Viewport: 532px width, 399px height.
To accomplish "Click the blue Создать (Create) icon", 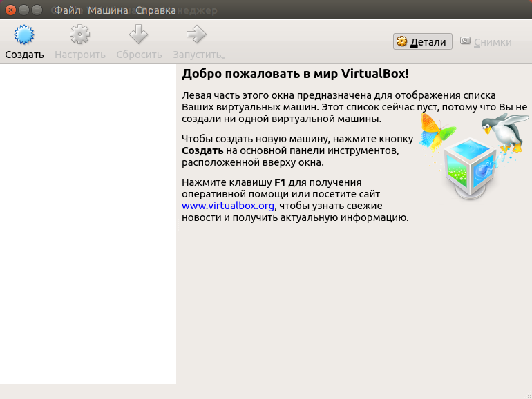I will [x=24, y=35].
